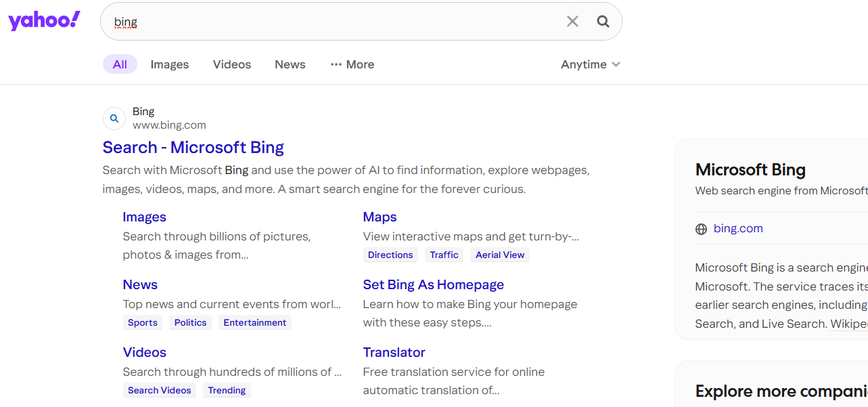Screen dimensions: 868x407
Task: Select the All tab
Action: click(120, 64)
